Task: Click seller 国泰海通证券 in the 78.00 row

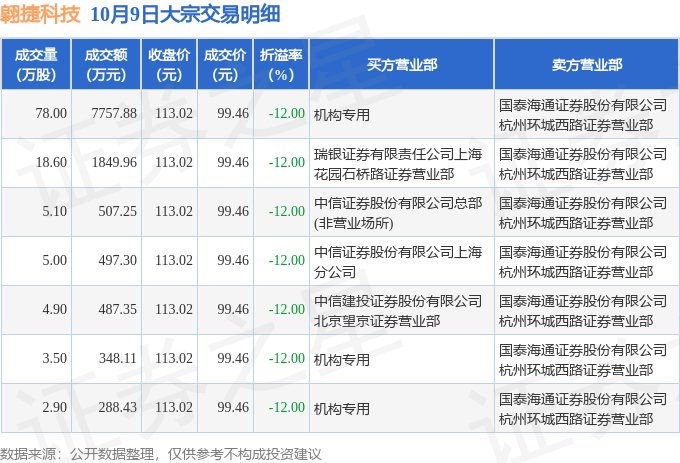Action: (583, 115)
